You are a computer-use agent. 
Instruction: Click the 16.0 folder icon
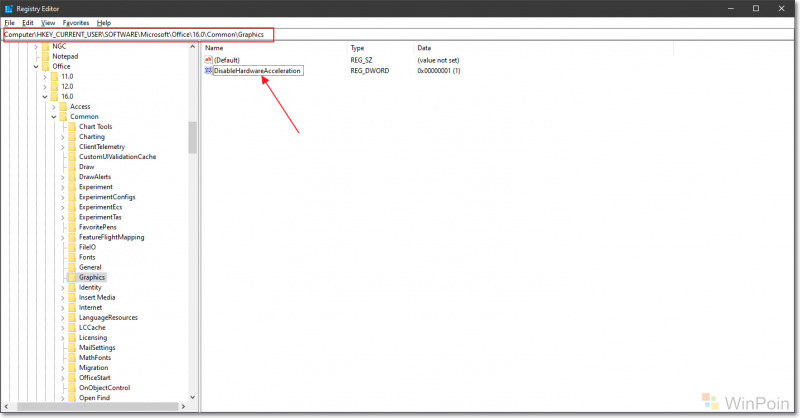[x=55, y=96]
